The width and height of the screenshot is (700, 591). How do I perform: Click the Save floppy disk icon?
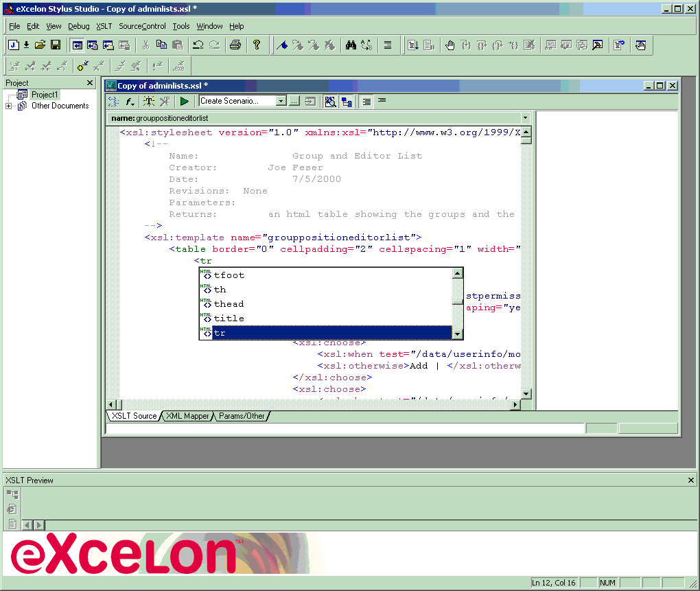(56, 45)
